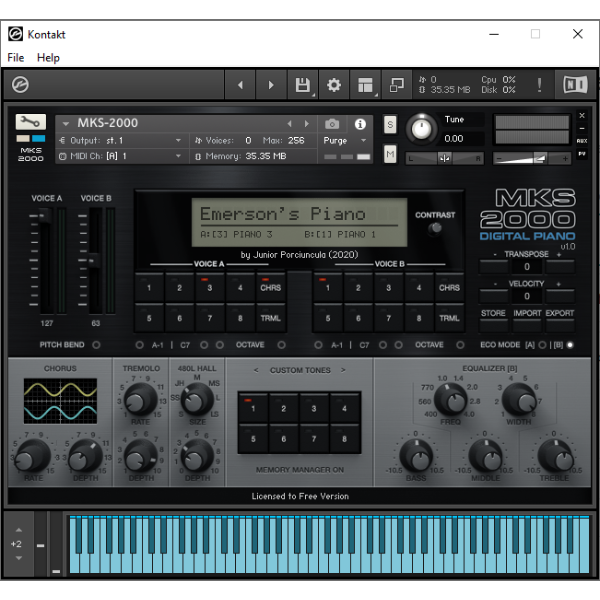Click the equalizer Bass knob
The height and width of the screenshot is (600, 600).
416,455
